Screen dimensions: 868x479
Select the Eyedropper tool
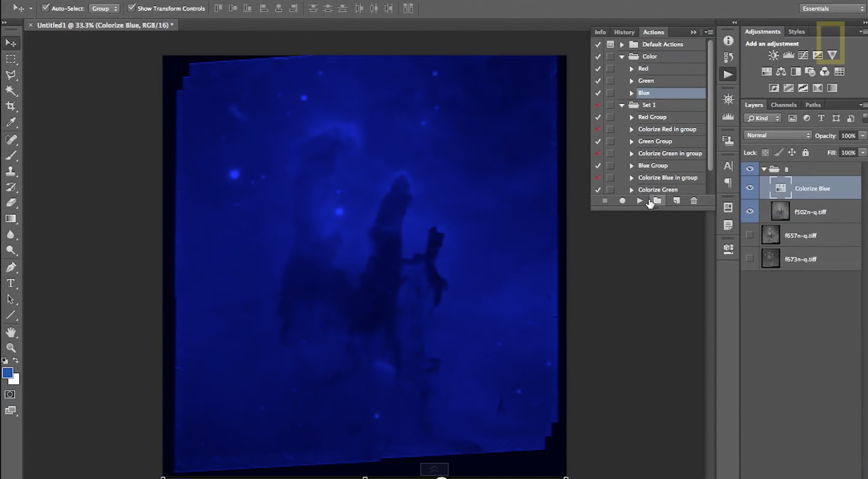point(11,122)
